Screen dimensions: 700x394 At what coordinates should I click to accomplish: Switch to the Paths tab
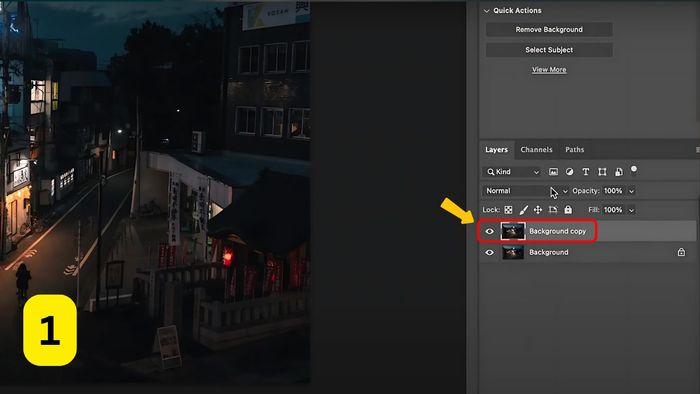click(575, 149)
